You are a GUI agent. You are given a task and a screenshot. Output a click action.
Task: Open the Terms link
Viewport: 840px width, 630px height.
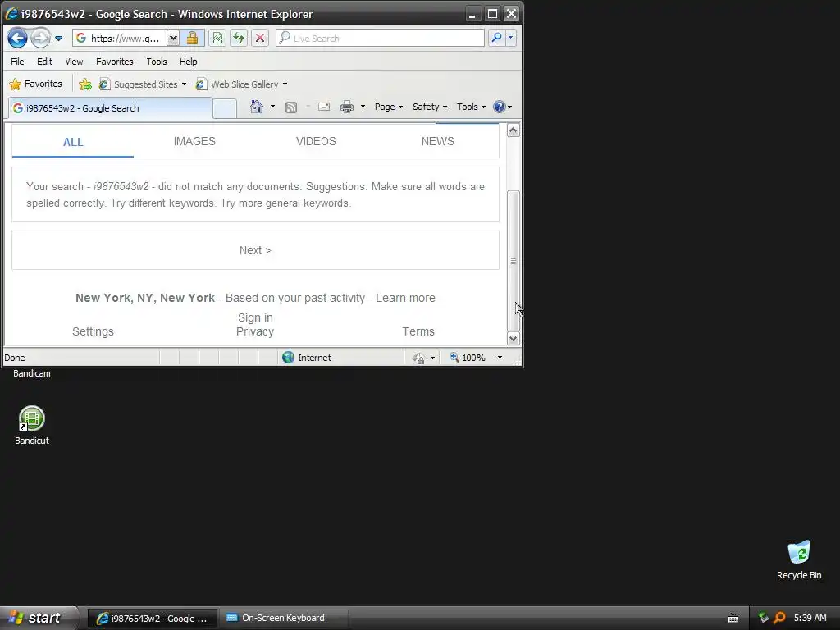pyautogui.click(x=418, y=331)
